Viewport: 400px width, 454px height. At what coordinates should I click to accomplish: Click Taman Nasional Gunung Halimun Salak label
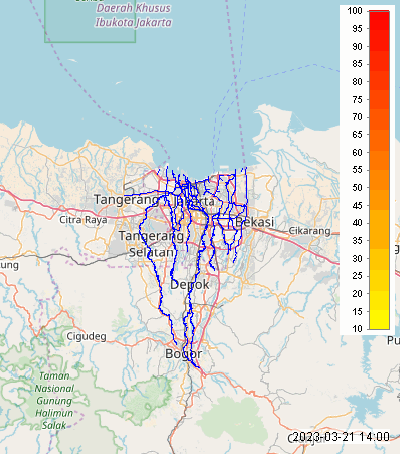[x=54, y=401]
